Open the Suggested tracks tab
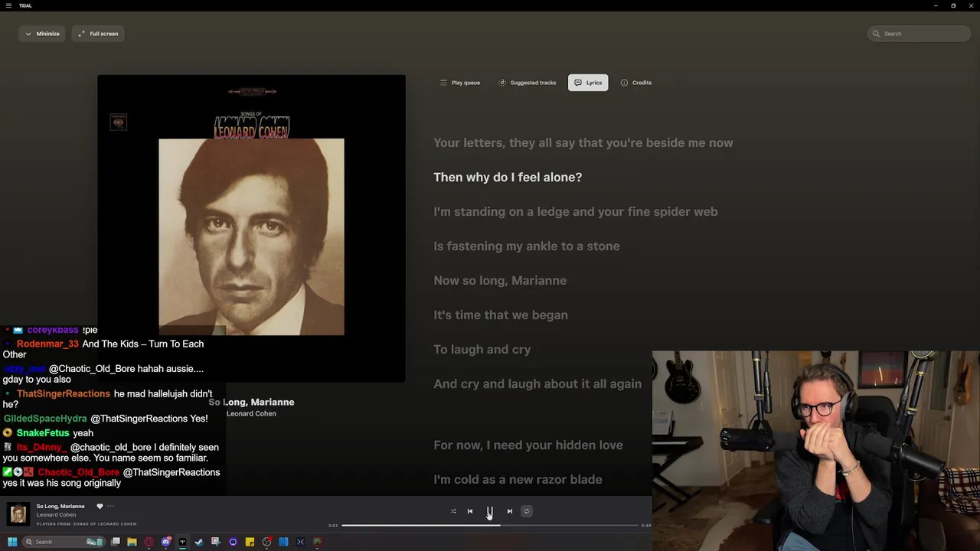The image size is (980, 551). pos(528,83)
